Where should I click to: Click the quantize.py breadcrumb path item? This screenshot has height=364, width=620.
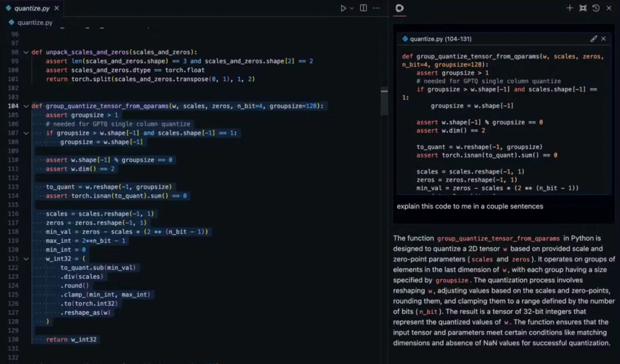click(35, 22)
